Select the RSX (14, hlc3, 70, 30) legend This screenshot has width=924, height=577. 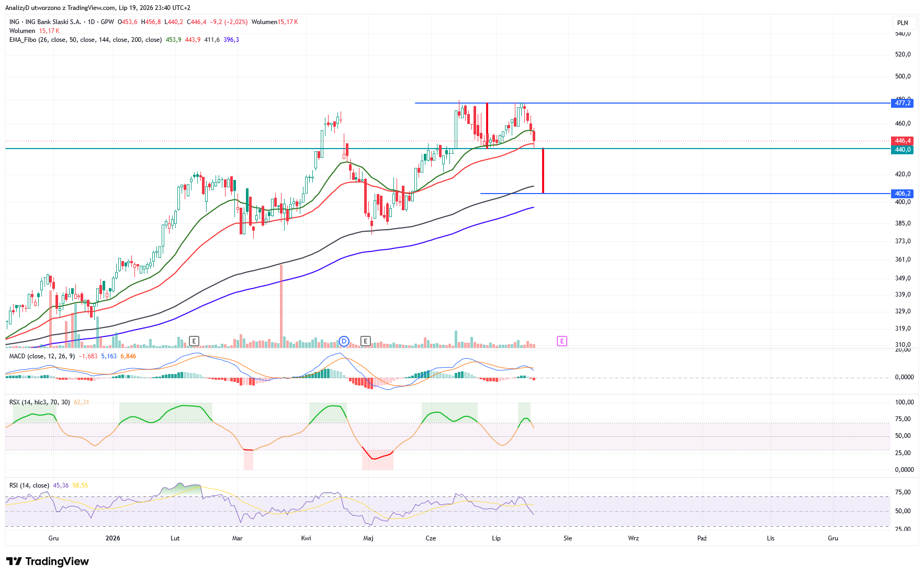39,402
